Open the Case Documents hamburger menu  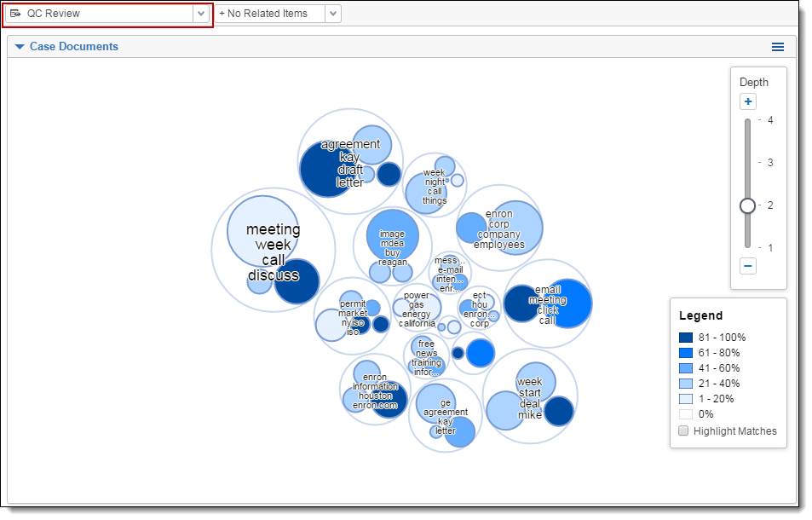point(777,47)
